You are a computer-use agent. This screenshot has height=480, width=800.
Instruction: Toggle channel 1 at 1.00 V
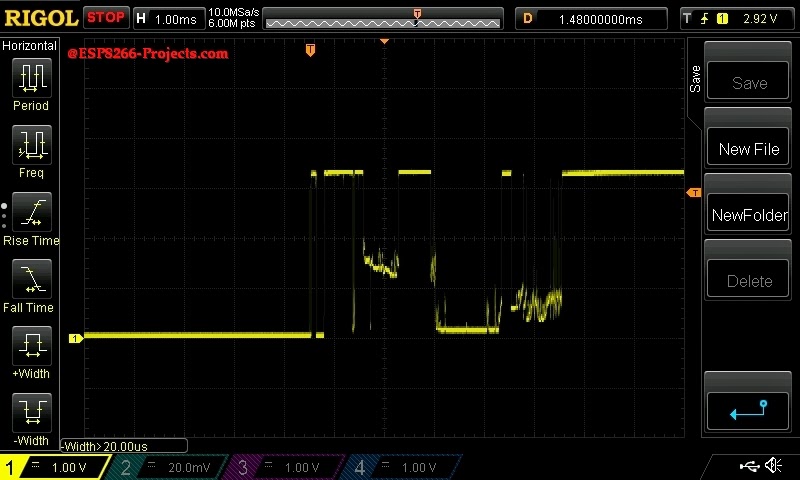pos(54,467)
